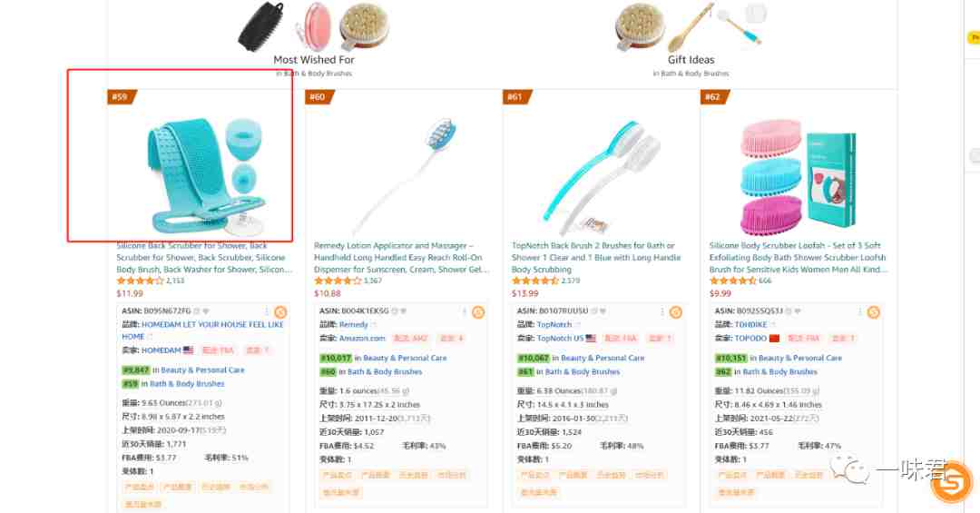
Task: Copy ASIN B004K1EKSG using its copy icon
Action: tap(394, 311)
